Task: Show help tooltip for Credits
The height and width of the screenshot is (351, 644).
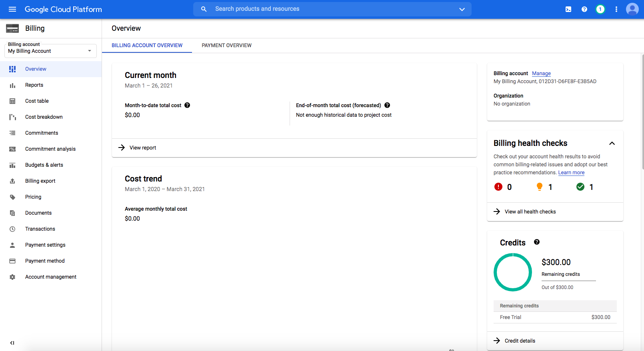Action: pyautogui.click(x=537, y=242)
